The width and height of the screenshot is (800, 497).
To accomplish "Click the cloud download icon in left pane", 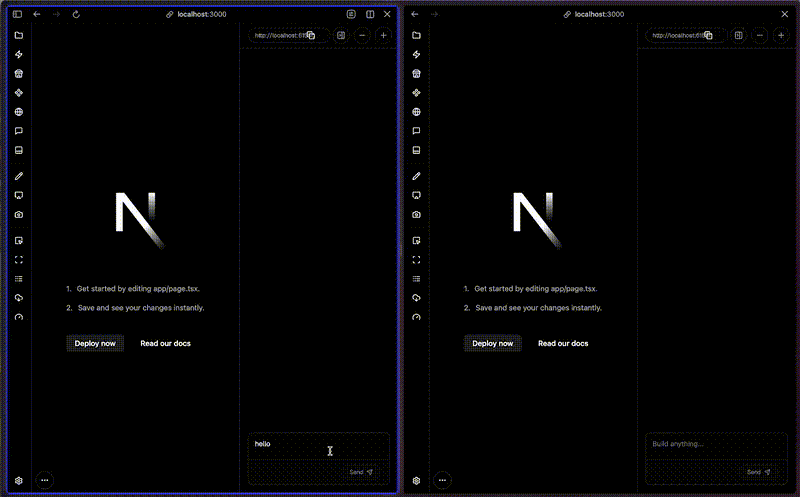I will point(19,298).
